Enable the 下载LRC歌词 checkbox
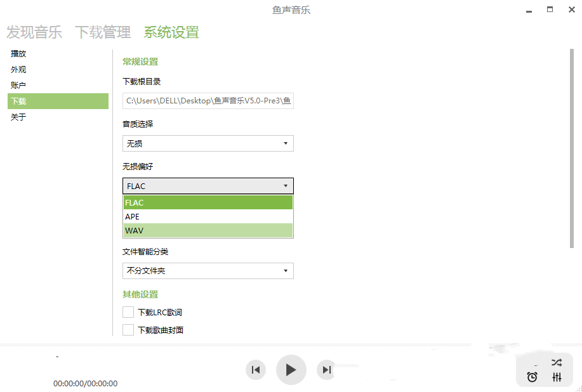The height and width of the screenshot is (392, 582). pyautogui.click(x=128, y=312)
